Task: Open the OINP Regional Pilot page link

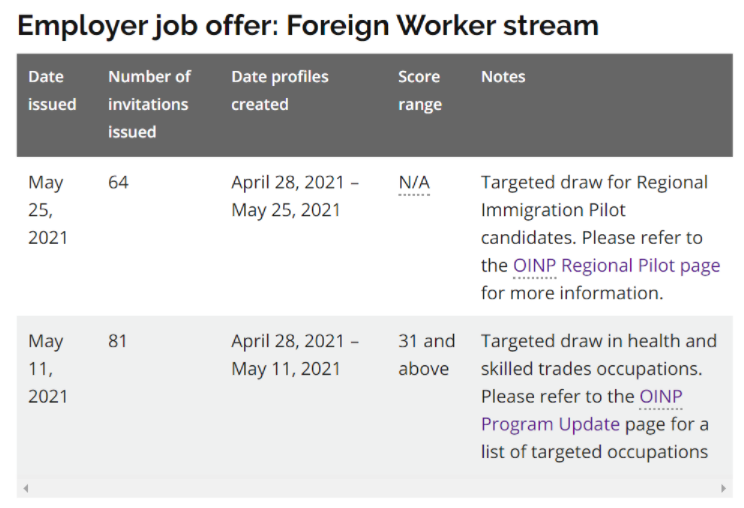Action: [616, 266]
